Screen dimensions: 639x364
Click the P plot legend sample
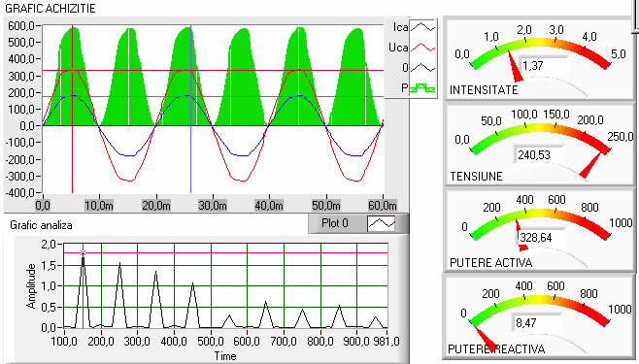422,87
